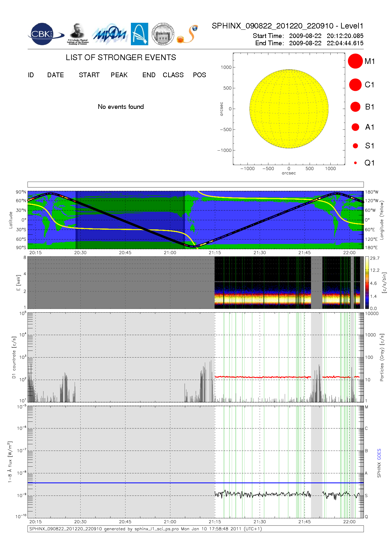Select the blue MIFI script logo
Viewport: 392px width, 555px height.
[110, 34]
